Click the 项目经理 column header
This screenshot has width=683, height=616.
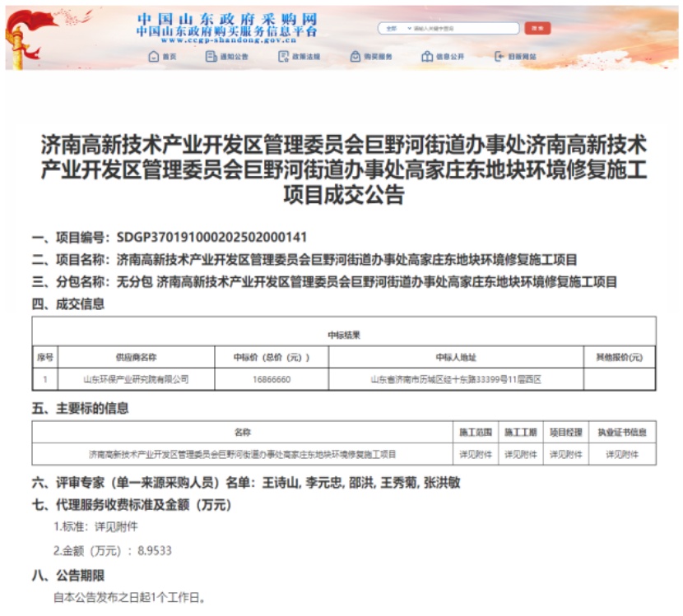tap(566, 433)
